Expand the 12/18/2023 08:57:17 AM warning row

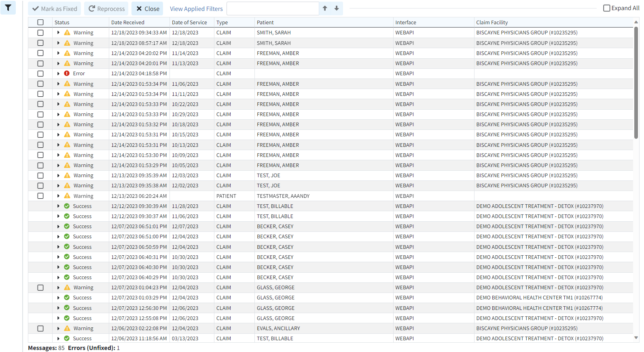(x=58, y=43)
